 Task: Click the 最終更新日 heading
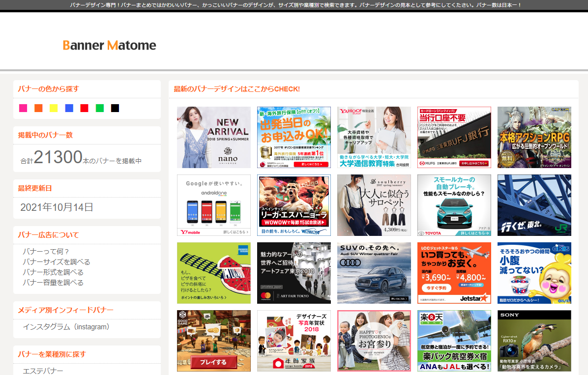[35, 188]
